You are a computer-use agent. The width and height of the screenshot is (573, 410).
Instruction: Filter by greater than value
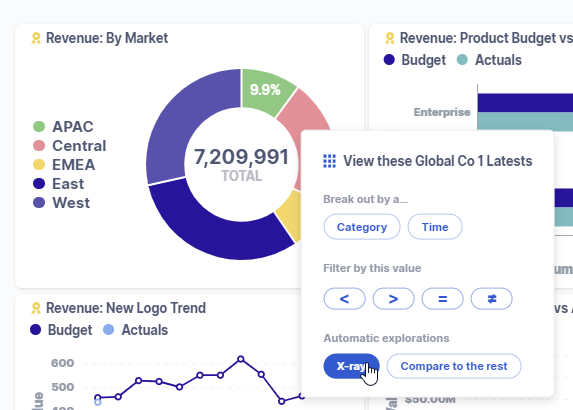click(x=394, y=299)
